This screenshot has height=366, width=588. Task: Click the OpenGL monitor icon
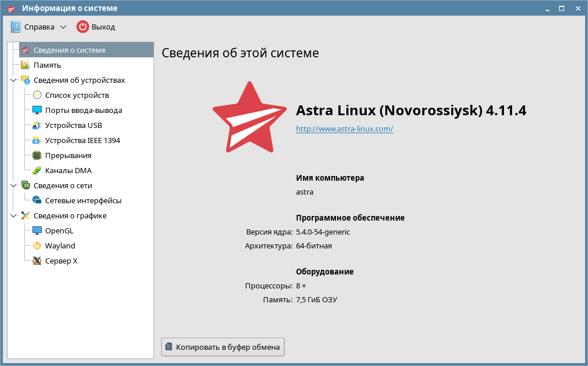click(36, 230)
